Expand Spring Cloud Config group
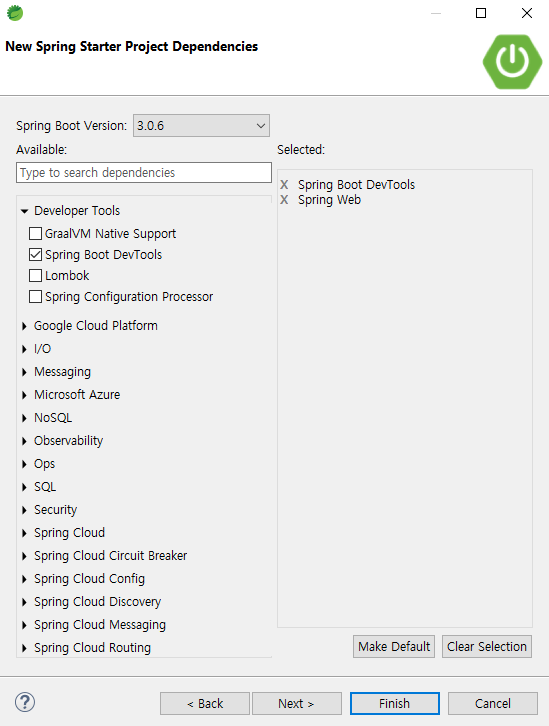 tap(25, 579)
